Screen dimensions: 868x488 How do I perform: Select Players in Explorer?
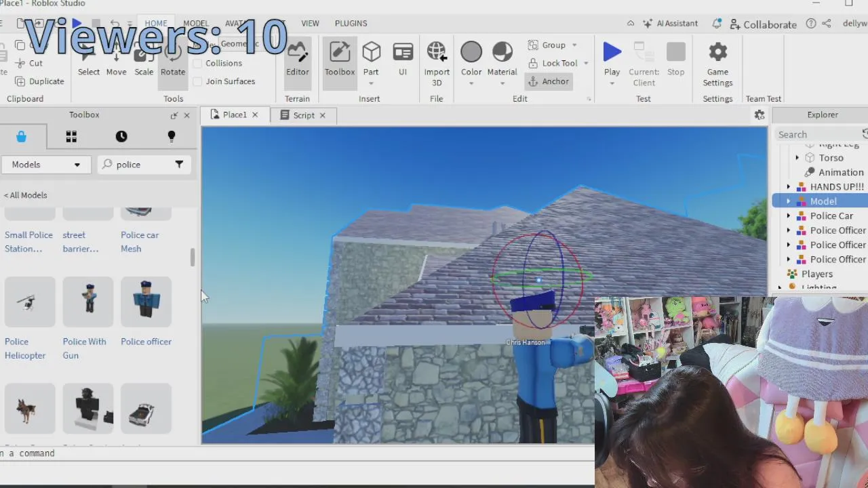click(x=817, y=274)
